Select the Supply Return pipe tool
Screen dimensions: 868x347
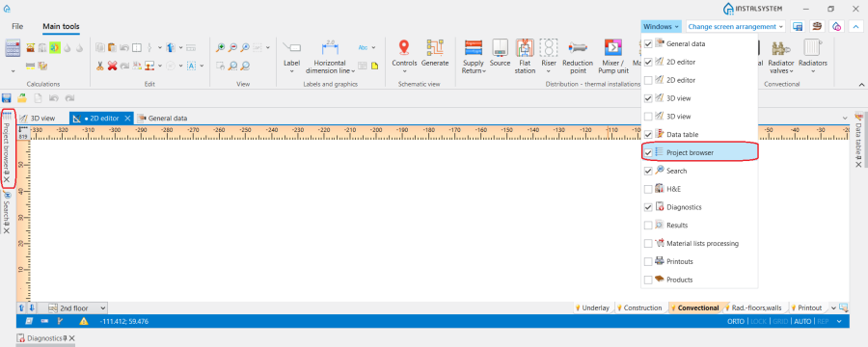coord(474,57)
